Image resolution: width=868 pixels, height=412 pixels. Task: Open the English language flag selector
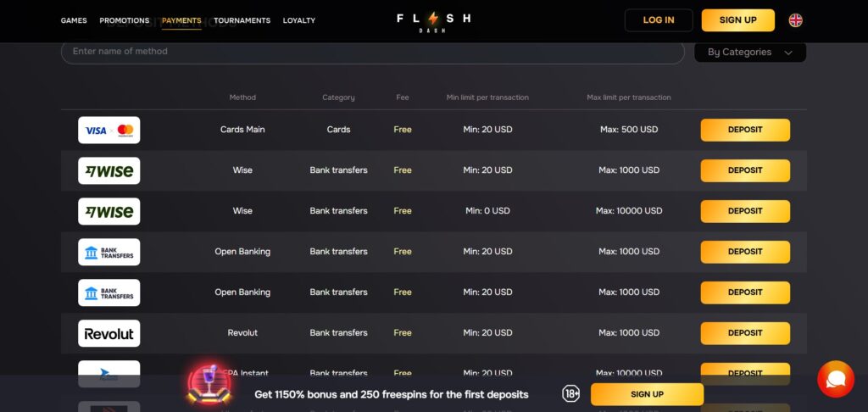(795, 20)
